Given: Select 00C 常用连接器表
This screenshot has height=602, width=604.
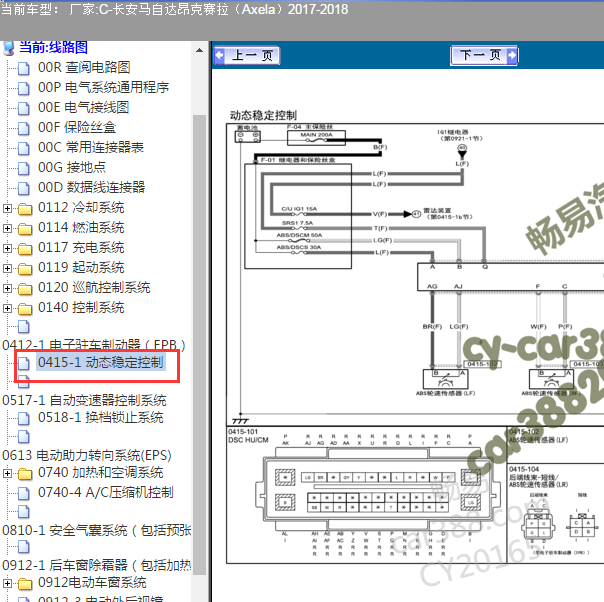Looking at the screenshot, I should 91,148.
